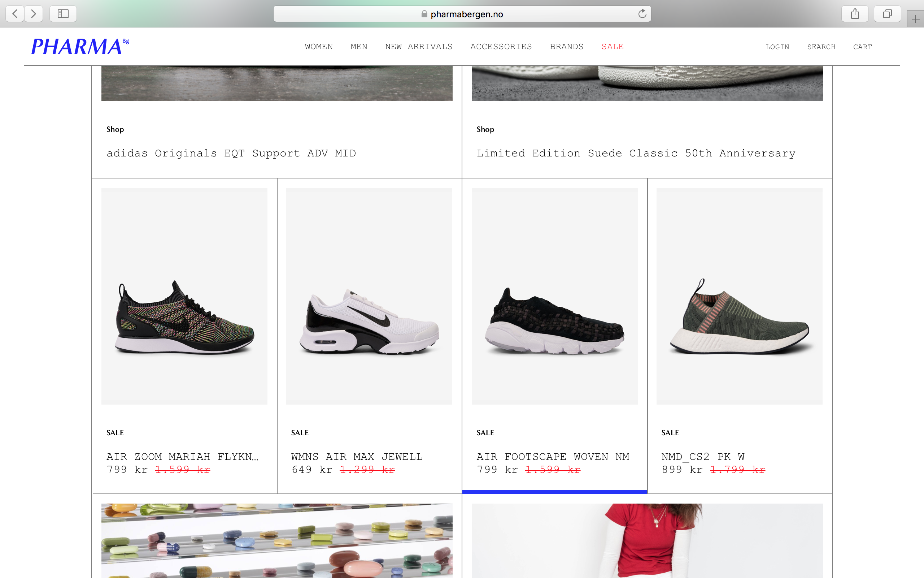Click struck-through 1.299 kr price
Image resolution: width=924 pixels, height=578 pixels.
tap(367, 469)
